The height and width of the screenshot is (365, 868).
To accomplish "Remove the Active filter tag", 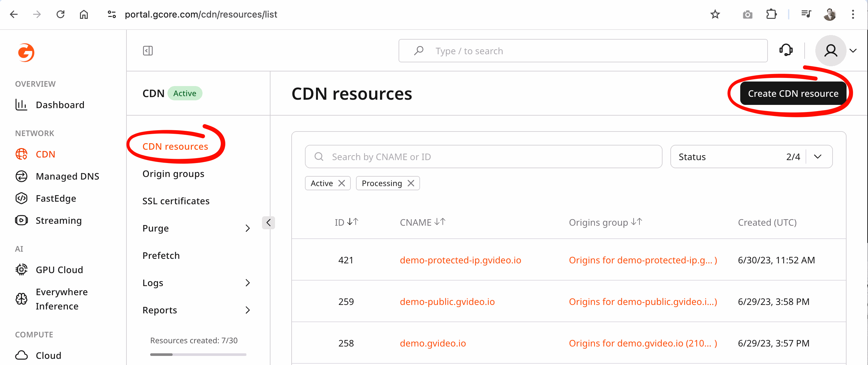I will (x=342, y=183).
